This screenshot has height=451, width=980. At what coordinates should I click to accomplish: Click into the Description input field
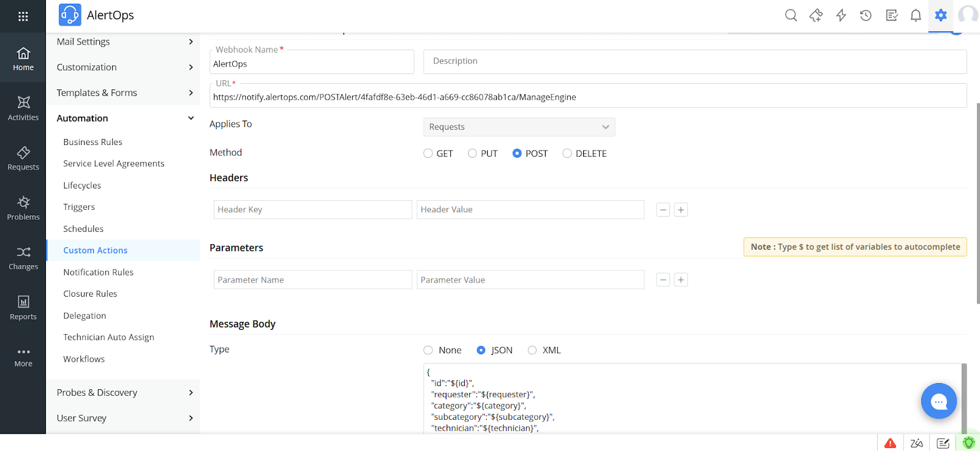(x=695, y=61)
